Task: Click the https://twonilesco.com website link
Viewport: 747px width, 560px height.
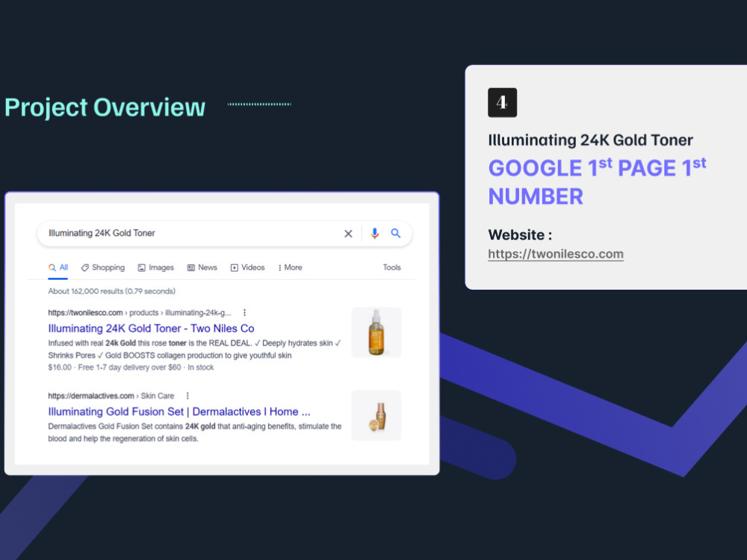Action: pos(556,254)
